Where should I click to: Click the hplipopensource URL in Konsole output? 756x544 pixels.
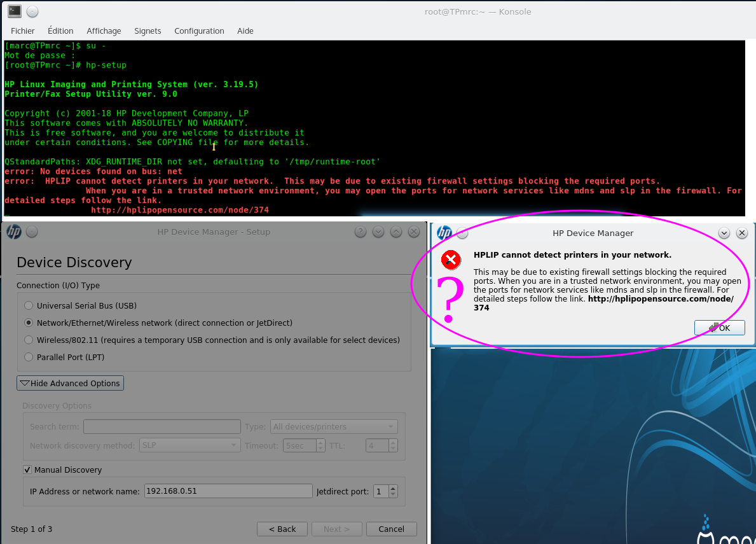click(180, 210)
